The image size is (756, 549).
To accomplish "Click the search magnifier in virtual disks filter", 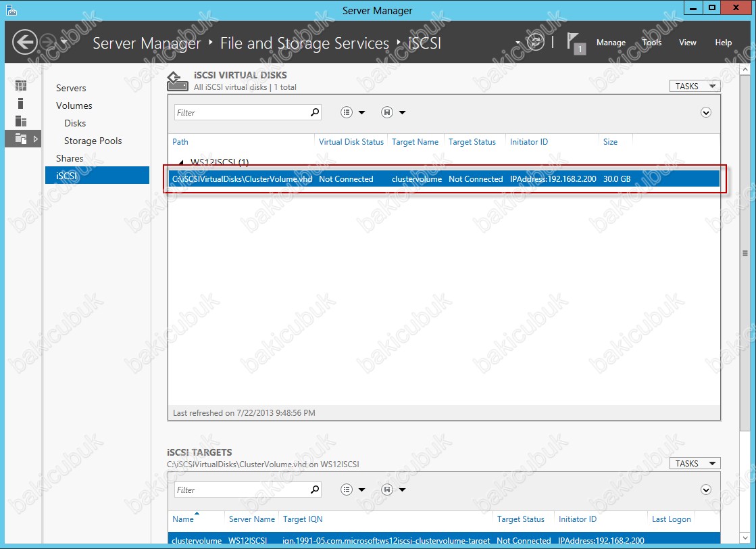I will [x=314, y=113].
